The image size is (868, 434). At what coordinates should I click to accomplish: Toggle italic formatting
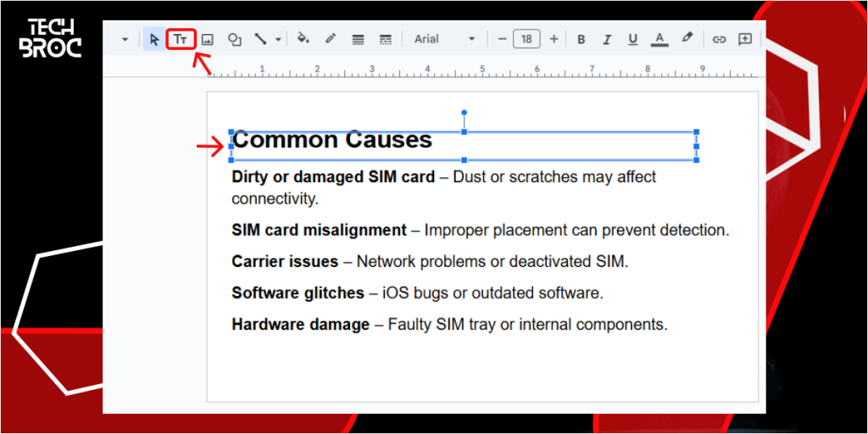click(x=607, y=39)
